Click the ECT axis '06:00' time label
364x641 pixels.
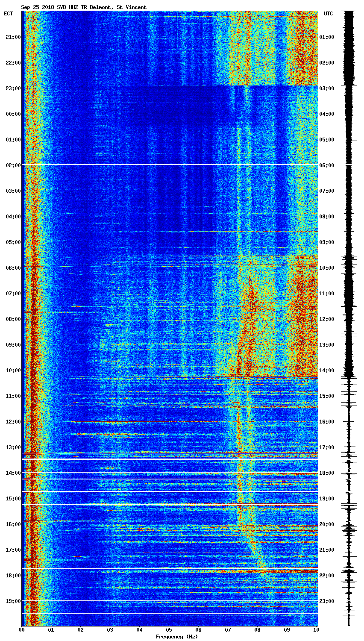click(13, 268)
